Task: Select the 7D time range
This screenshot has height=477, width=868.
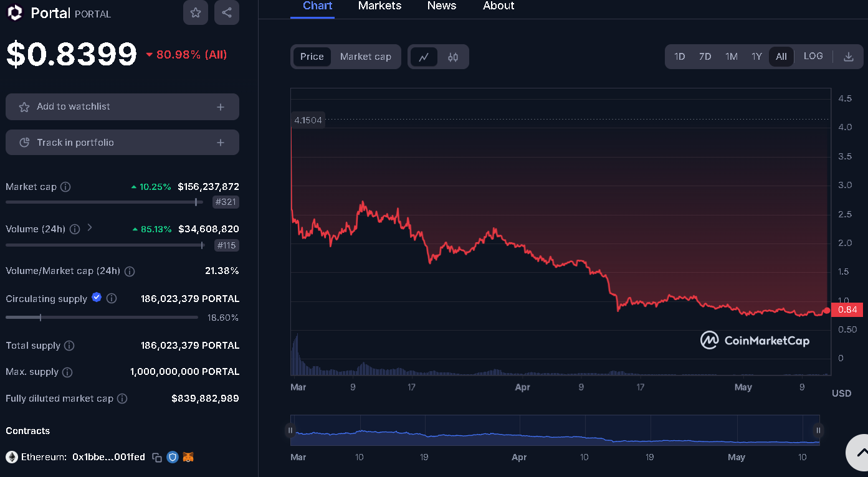Action: [x=705, y=56]
